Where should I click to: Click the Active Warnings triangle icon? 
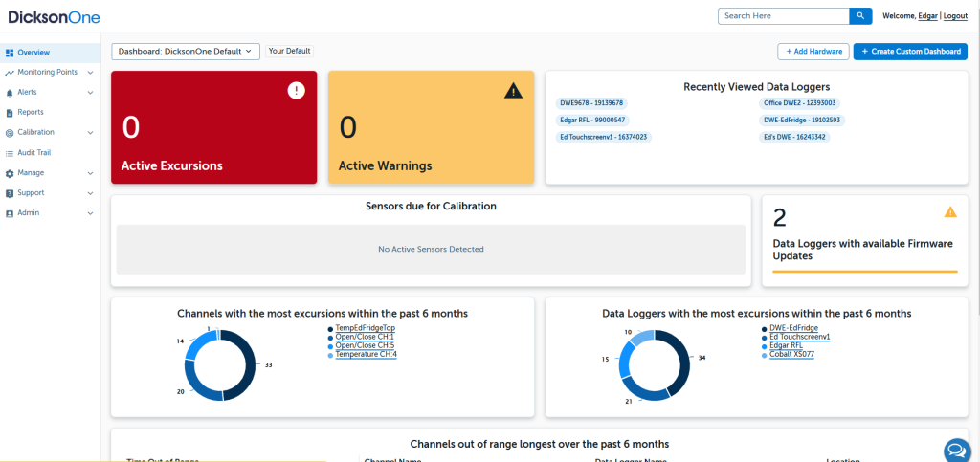[514, 91]
